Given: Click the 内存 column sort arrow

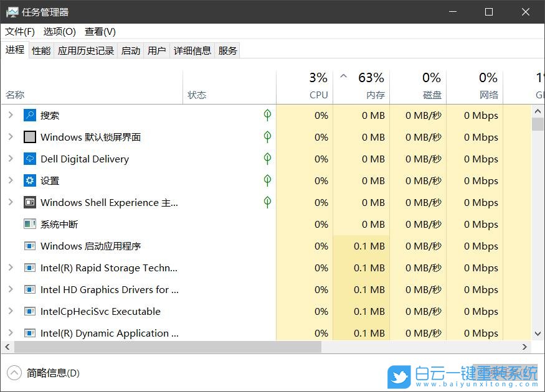Looking at the screenshot, I should coord(343,77).
